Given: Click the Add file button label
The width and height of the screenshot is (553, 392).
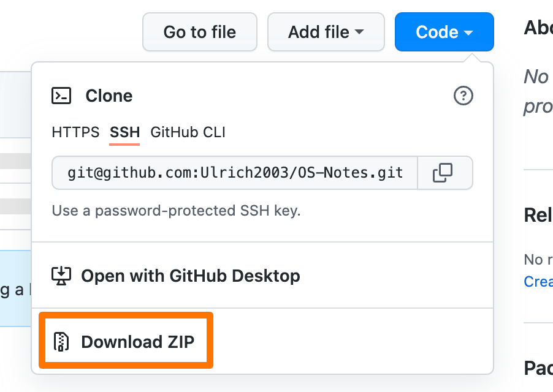Looking at the screenshot, I should [x=318, y=32].
